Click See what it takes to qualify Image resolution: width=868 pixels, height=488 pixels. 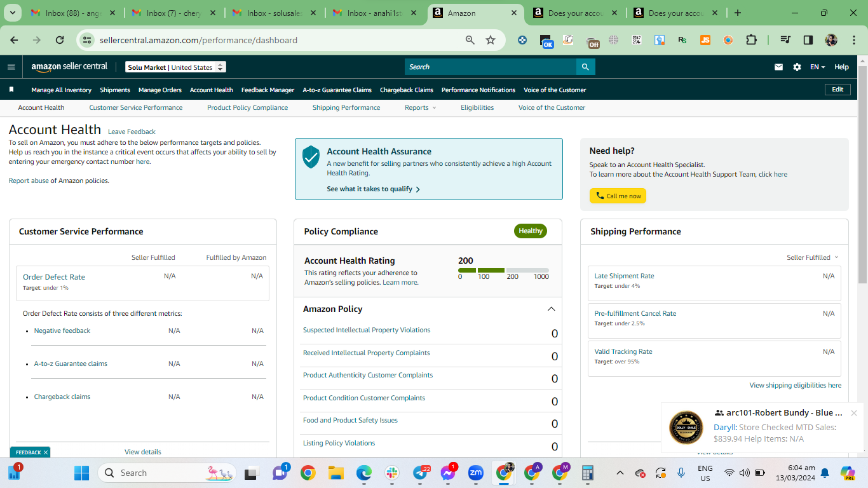click(x=373, y=189)
